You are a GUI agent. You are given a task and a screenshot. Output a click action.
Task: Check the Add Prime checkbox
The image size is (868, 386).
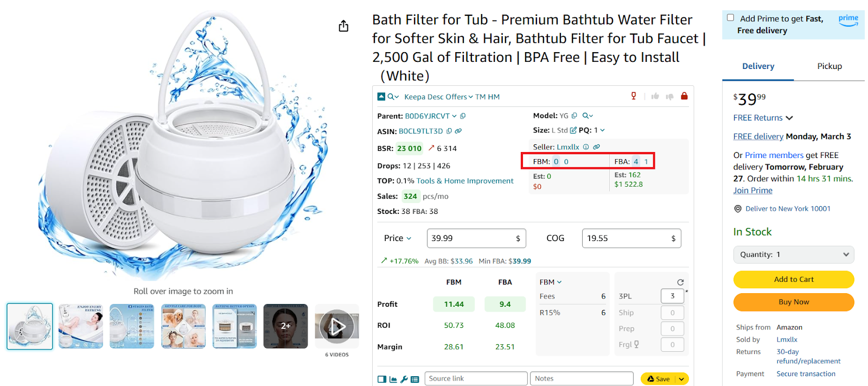click(x=730, y=18)
